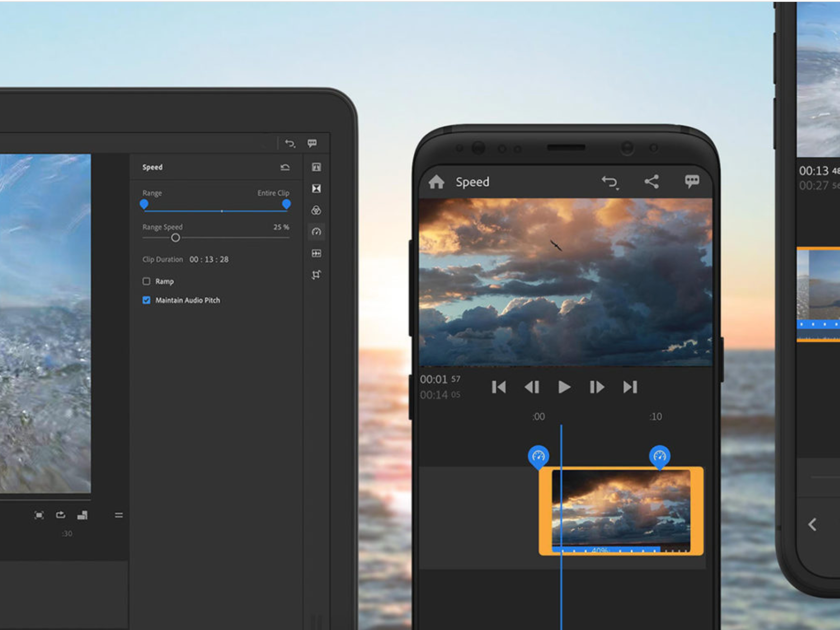Image resolution: width=840 pixels, height=630 pixels.
Task: Tap the Home icon on the phone
Action: (437, 182)
